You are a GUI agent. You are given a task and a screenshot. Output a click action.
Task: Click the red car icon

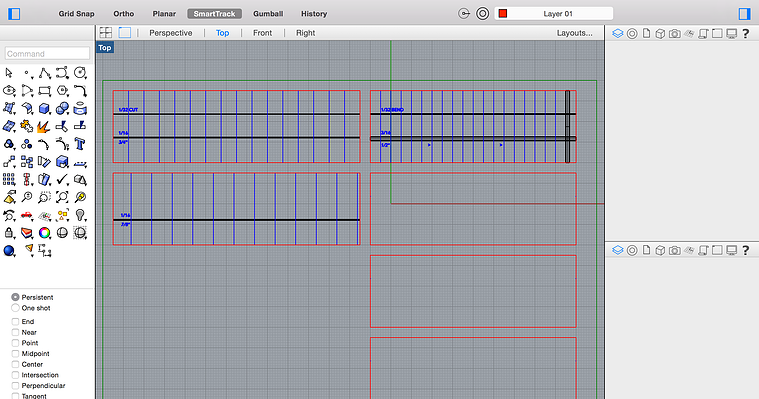coord(27,215)
